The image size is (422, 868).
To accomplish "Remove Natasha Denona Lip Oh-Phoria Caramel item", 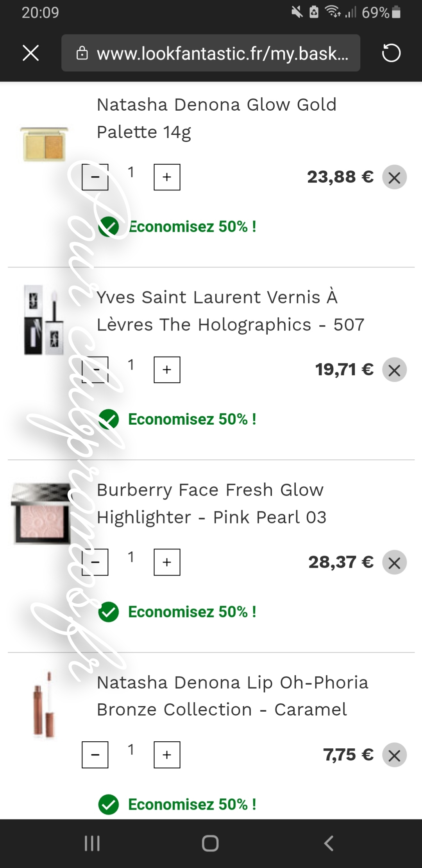I will tap(394, 755).
